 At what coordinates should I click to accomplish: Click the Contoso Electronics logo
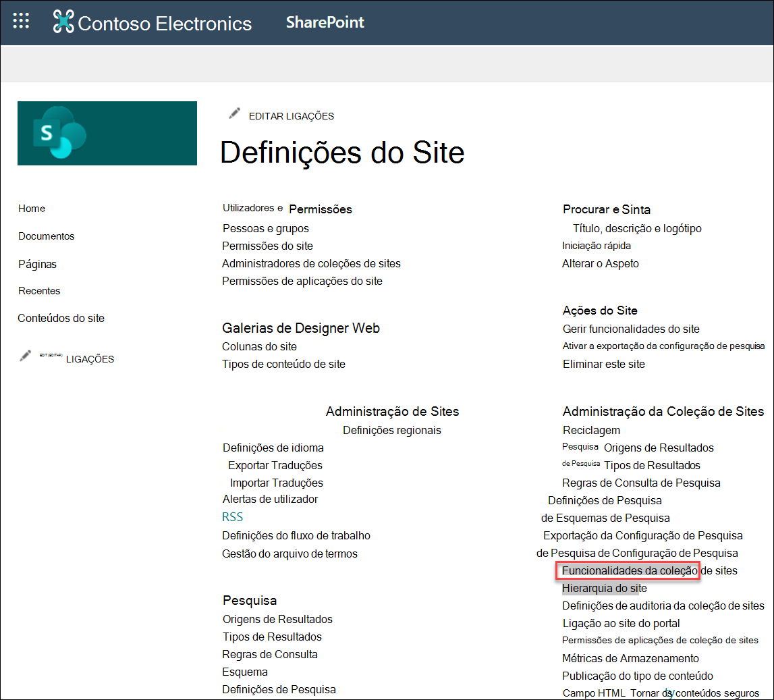[x=153, y=23]
